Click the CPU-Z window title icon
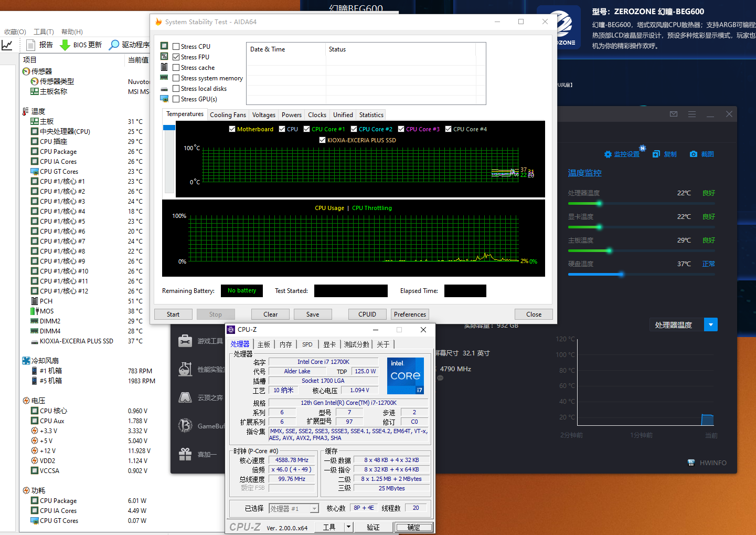 pyautogui.click(x=231, y=330)
